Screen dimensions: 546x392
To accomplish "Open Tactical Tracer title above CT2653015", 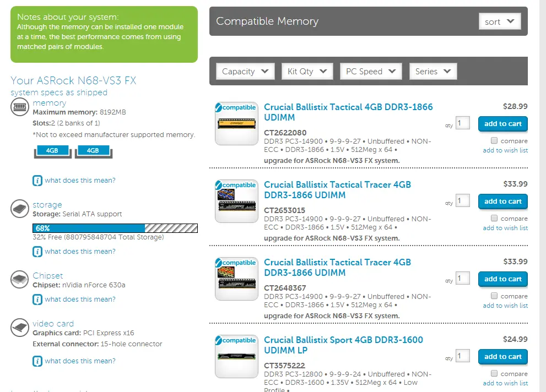I will point(337,189).
